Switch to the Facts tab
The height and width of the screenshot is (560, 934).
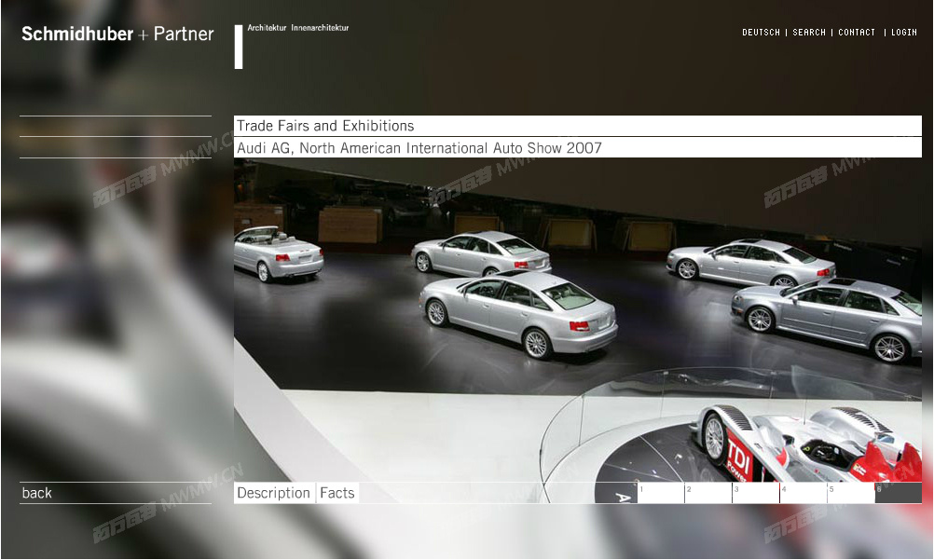337,493
